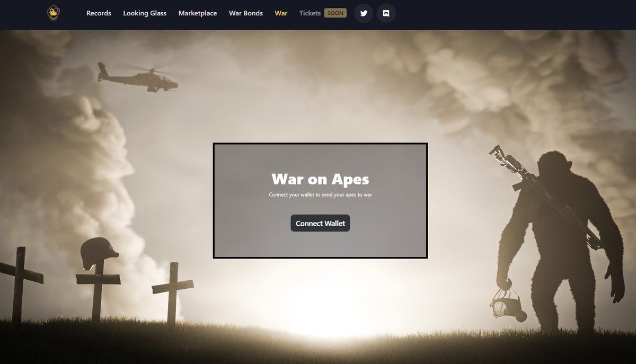
Task: Click the Connect Wallet button
Action: [x=320, y=223]
